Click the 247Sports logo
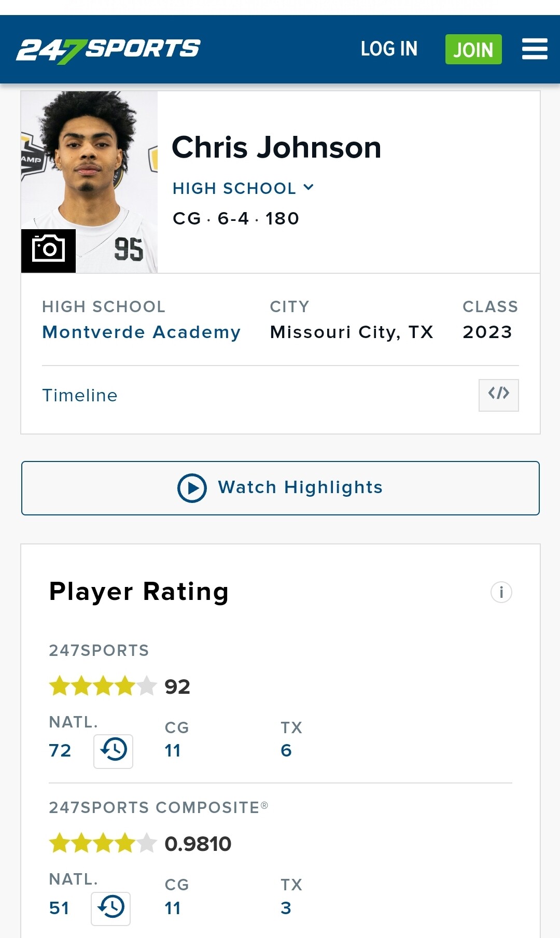The image size is (560, 938). (x=108, y=50)
